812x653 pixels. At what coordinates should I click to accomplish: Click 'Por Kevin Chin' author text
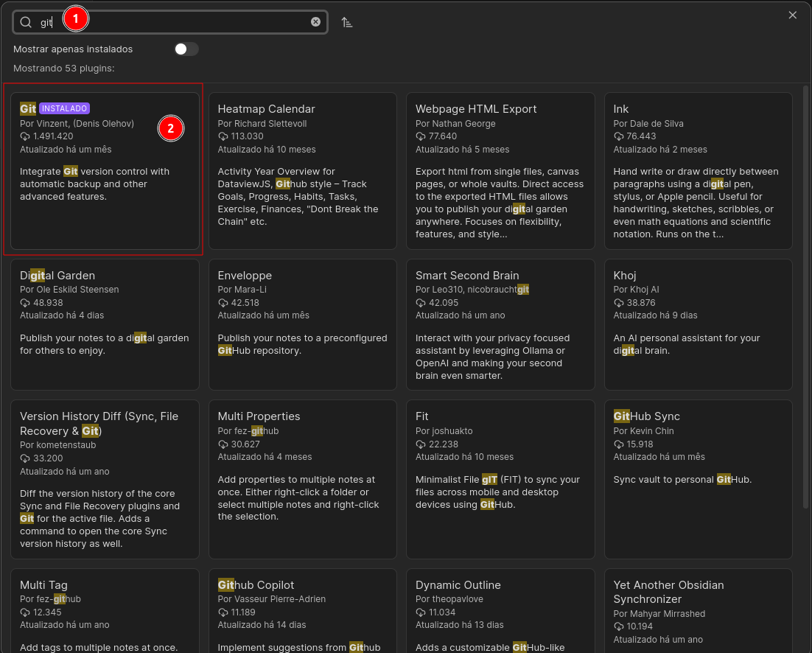[644, 431]
